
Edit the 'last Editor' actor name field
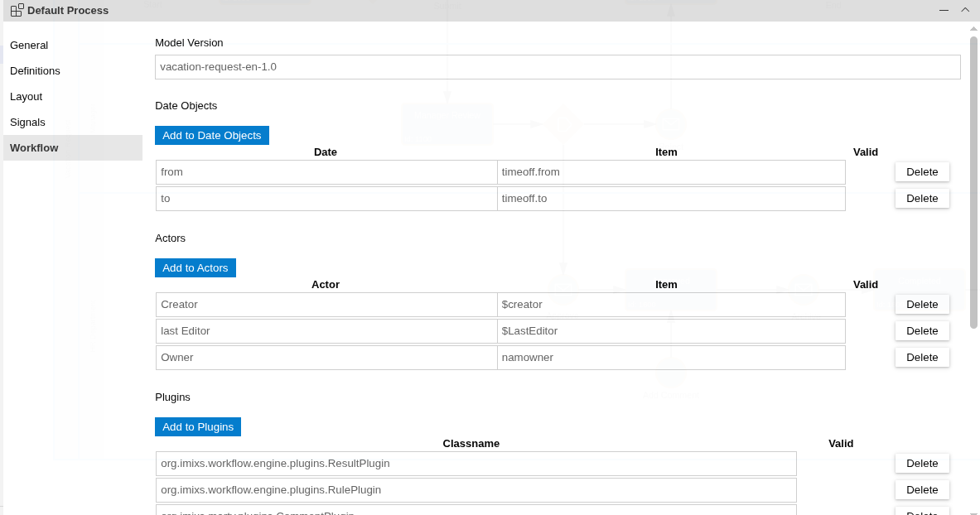click(326, 331)
